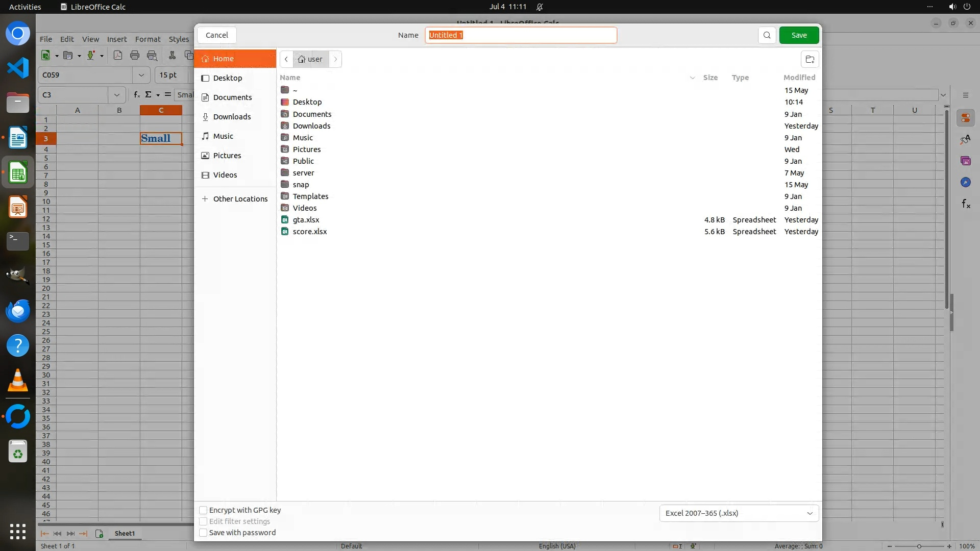980x551 pixels.
Task: Open Thunderbird from the dock
Action: click(18, 311)
